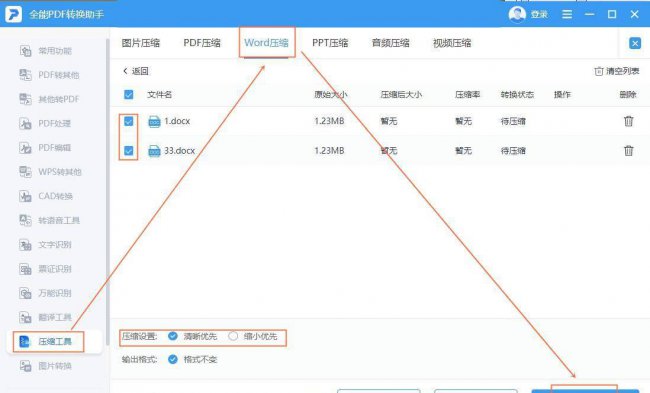Click the sidebar vertical scrollbar

point(107,191)
